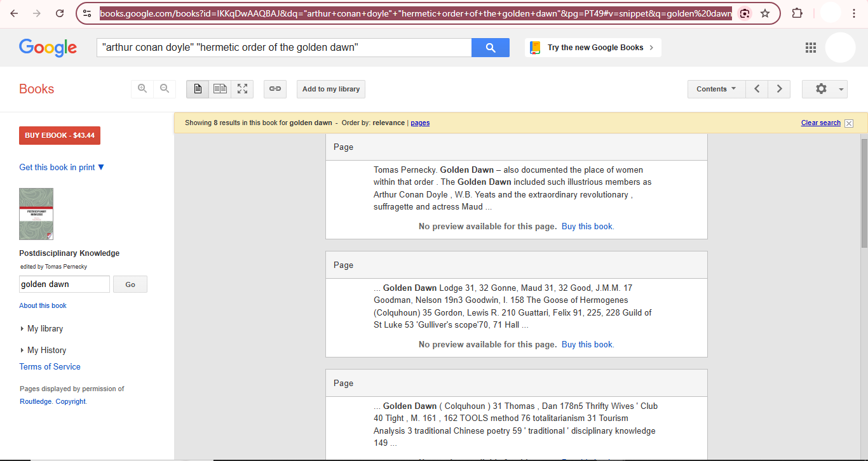868x461 pixels.
Task: Open the Contents dropdown
Action: click(716, 89)
